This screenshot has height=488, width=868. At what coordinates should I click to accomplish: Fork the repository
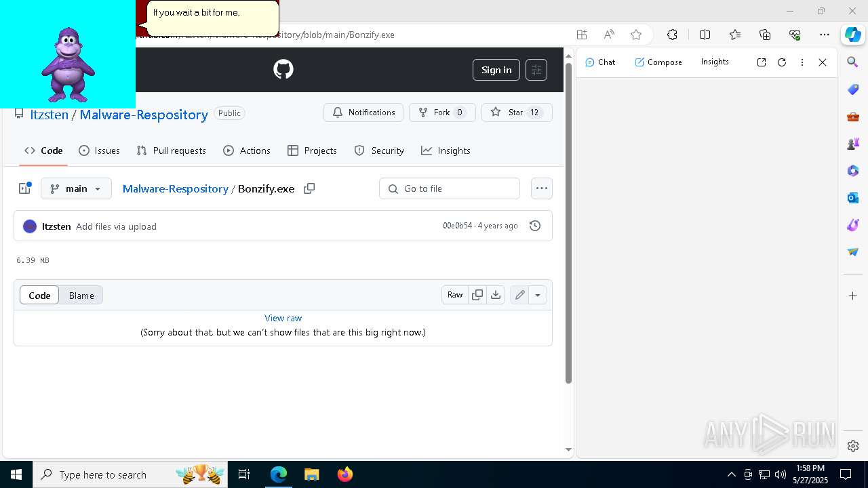point(442,113)
